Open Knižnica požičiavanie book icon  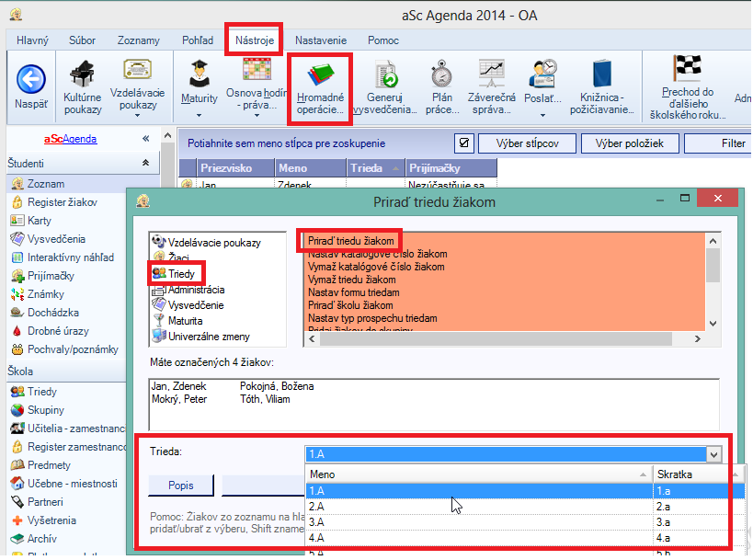tap(601, 74)
